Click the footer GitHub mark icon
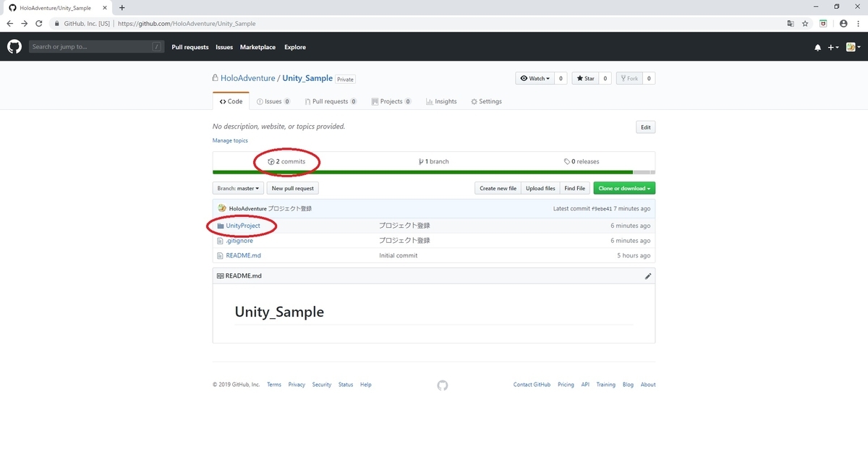 coord(443,385)
